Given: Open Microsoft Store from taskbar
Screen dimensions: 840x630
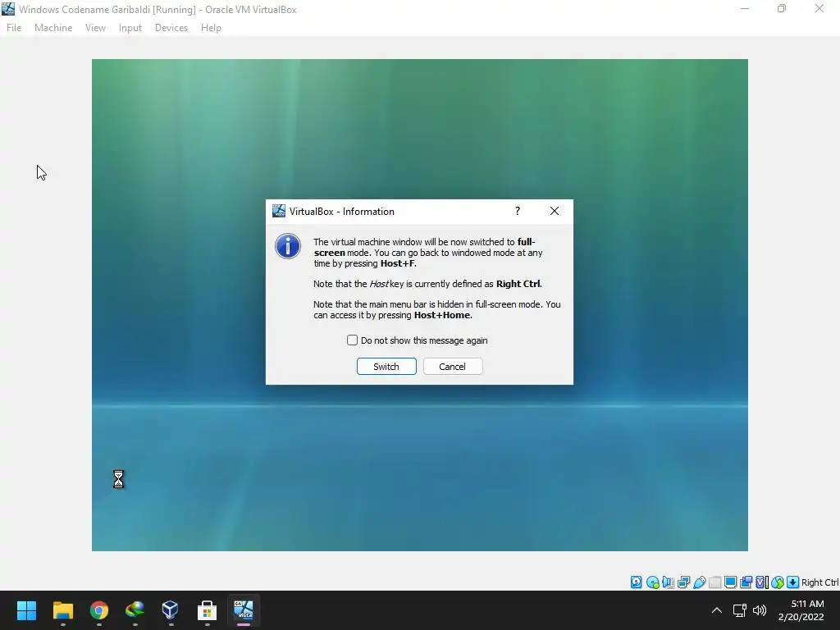Looking at the screenshot, I should click(x=207, y=610).
